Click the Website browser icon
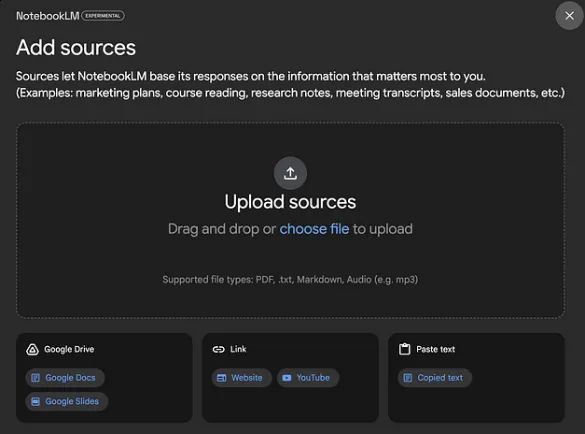 pyautogui.click(x=222, y=378)
